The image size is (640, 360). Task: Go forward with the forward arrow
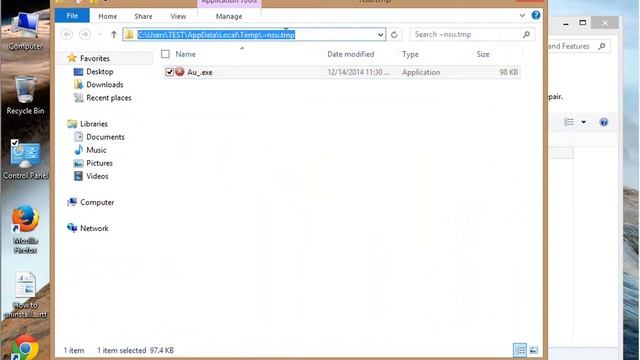click(x=85, y=35)
